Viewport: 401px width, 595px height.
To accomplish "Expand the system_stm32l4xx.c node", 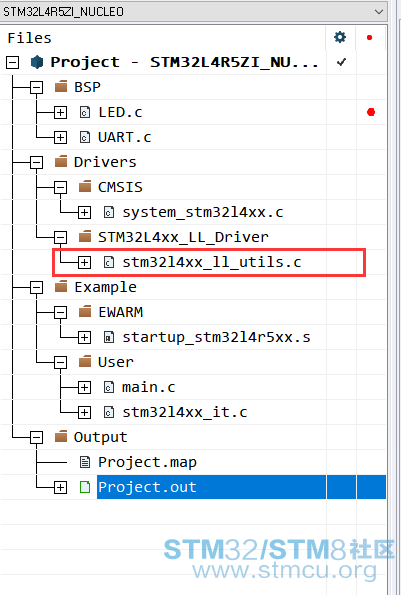I will (x=84, y=212).
